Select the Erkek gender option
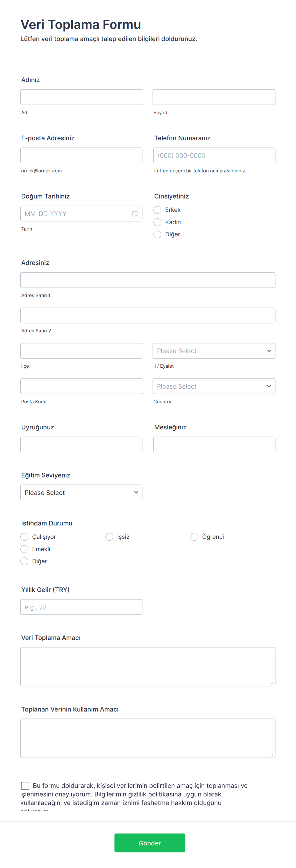The height and width of the screenshot is (868, 296). click(x=157, y=210)
